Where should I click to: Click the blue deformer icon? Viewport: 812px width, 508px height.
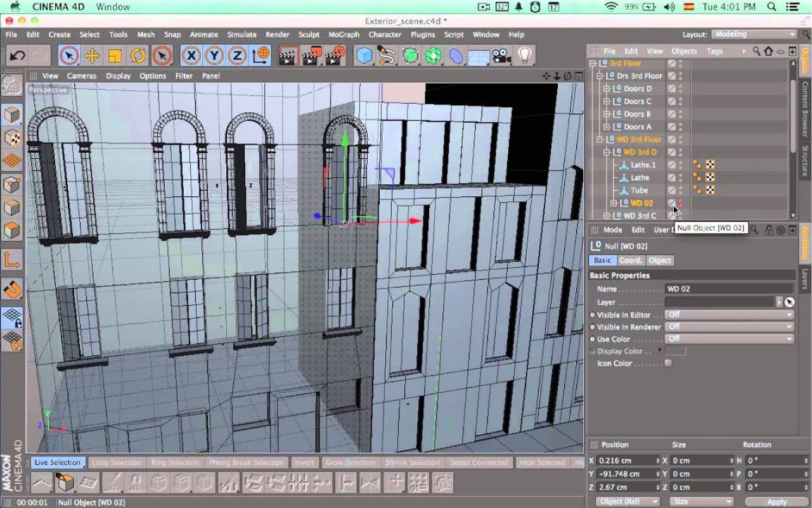456,56
